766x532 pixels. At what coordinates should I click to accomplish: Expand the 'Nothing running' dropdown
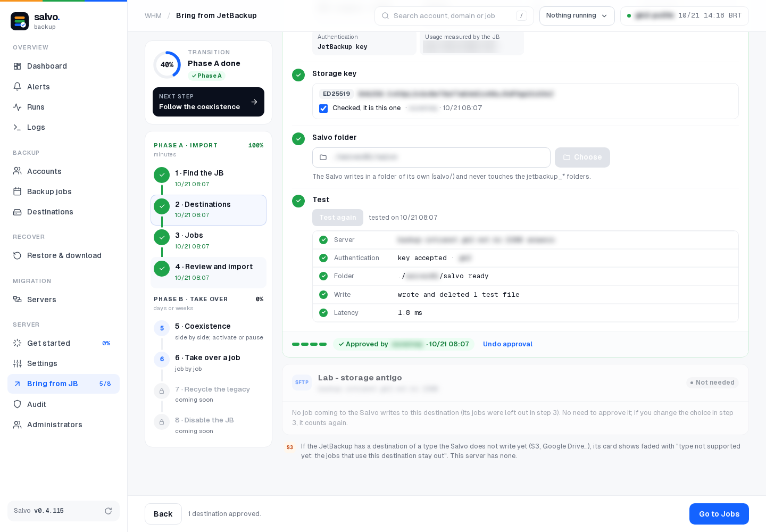[577, 16]
